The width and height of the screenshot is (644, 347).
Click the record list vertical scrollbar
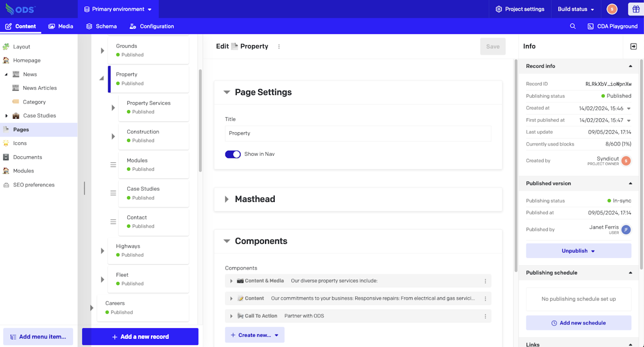[x=200, y=120]
